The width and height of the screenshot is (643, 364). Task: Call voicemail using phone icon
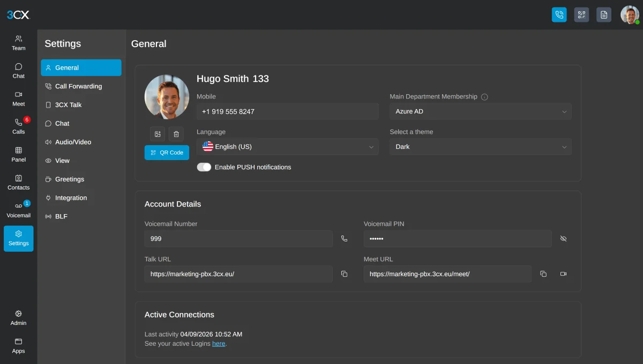(345, 239)
